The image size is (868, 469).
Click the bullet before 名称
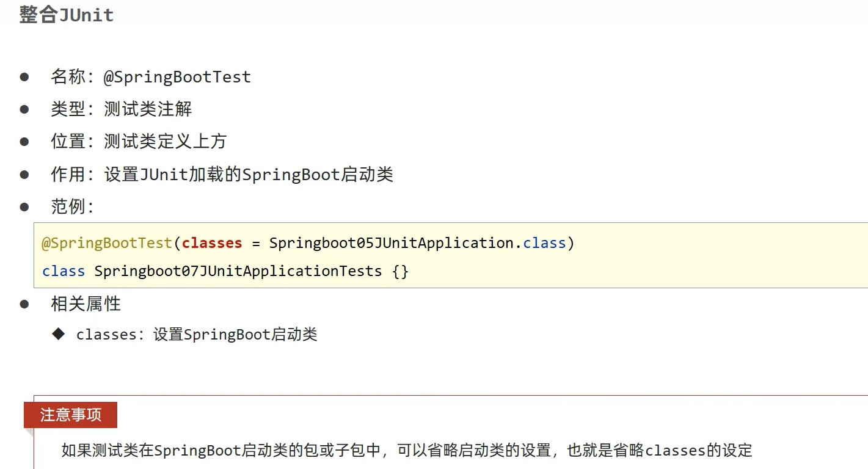point(24,77)
